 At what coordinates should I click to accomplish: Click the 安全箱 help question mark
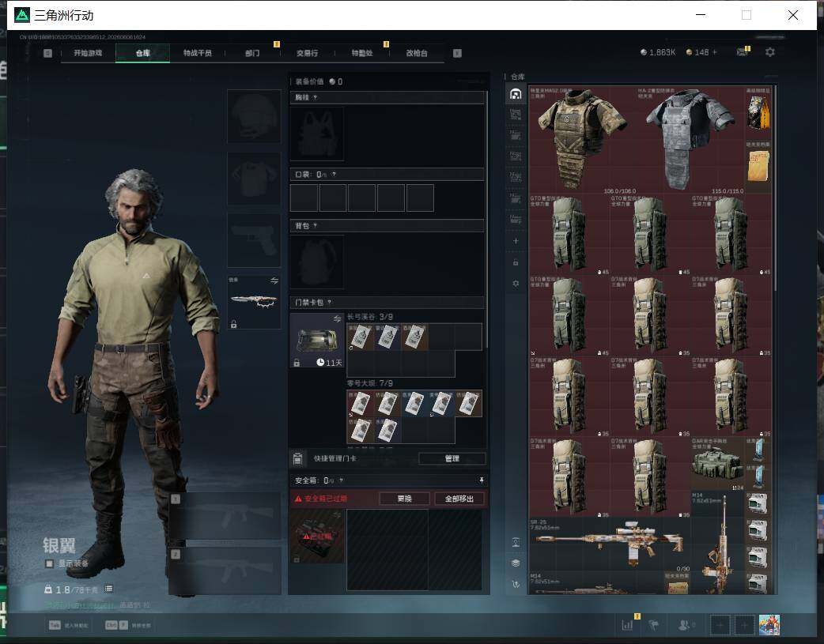tap(341, 480)
